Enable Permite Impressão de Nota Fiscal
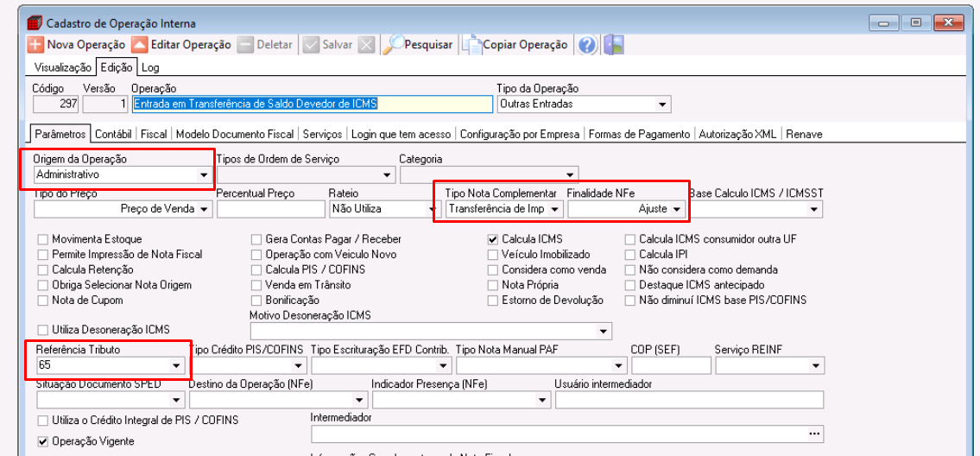The image size is (980, 456). tap(43, 255)
